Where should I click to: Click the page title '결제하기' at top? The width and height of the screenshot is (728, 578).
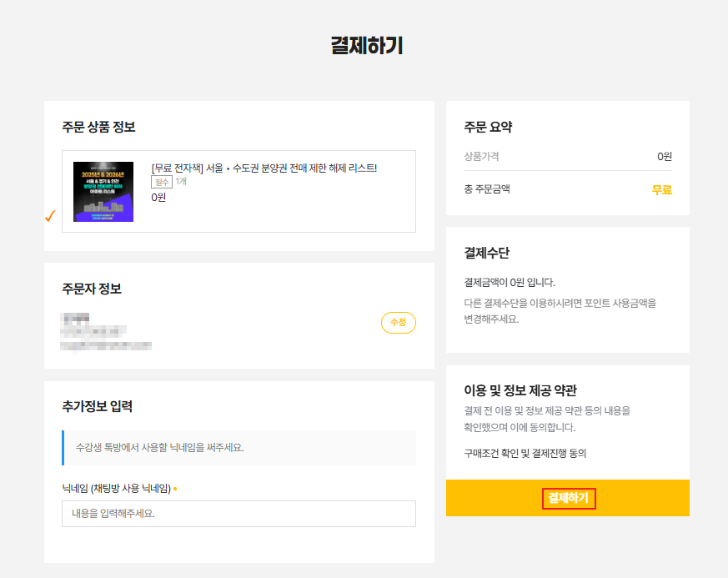point(367,46)
